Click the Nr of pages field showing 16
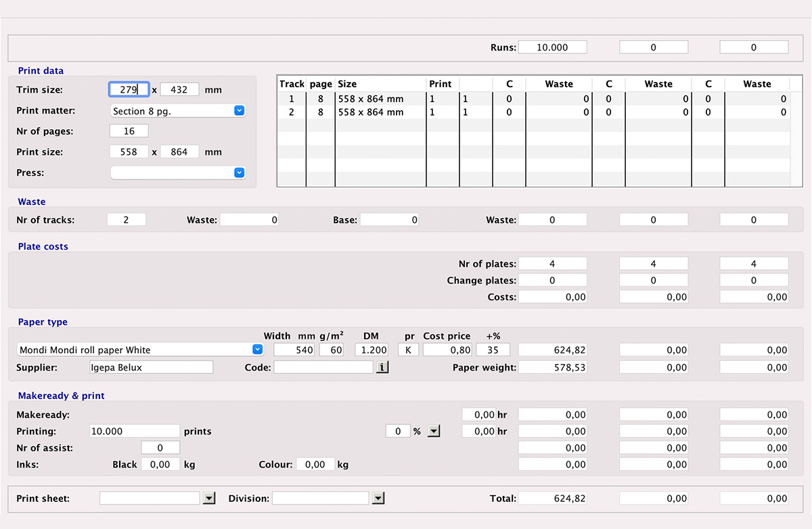812x529 pixels. pyautogui.click(x=129, y=131)
